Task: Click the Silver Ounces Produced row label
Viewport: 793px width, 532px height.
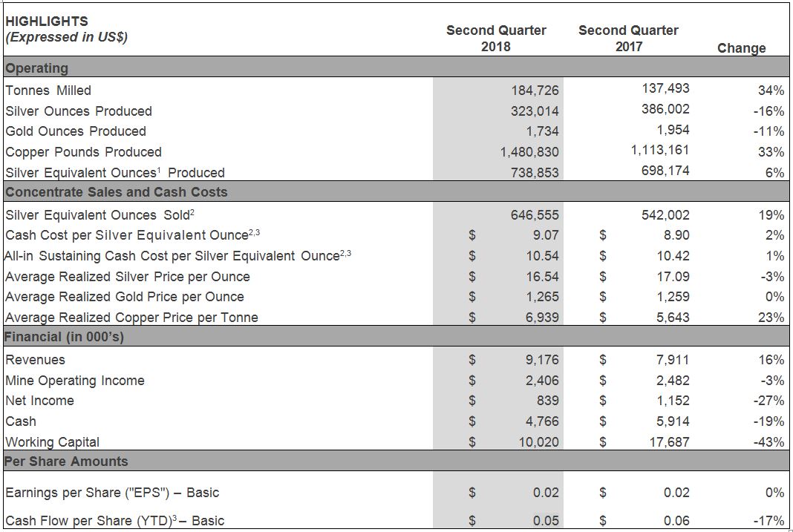Action: pyautogui.click(x=79, y=111)
